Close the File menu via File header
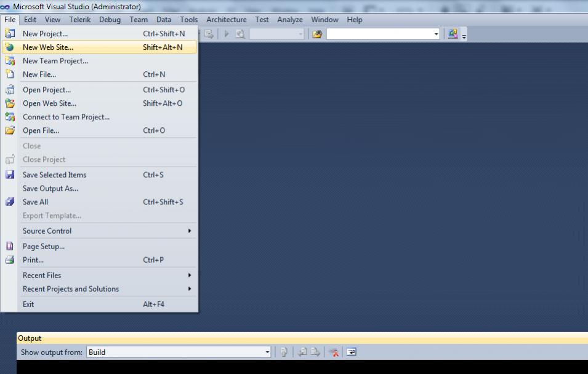The image size is (588, 374). pyautogui.click(x=10, y=20)
